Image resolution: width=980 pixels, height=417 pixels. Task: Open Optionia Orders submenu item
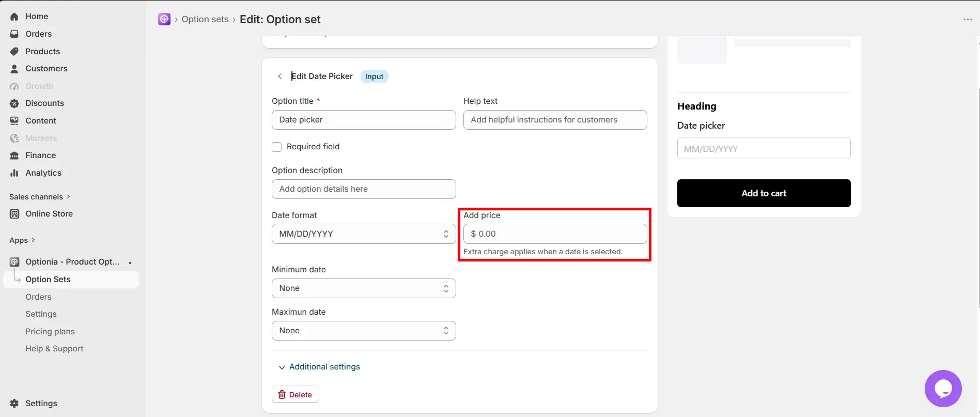(38, 297)
